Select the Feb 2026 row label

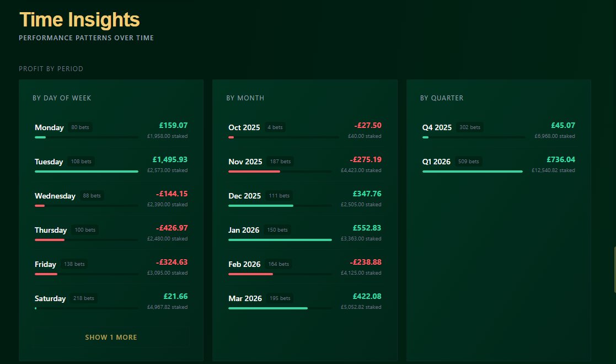(244, 264)
